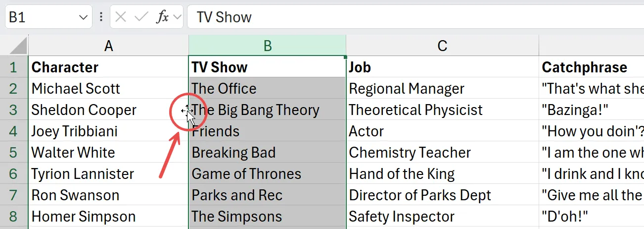Click the Select All corner triangle
644x229 pixels.
(18, 46)
